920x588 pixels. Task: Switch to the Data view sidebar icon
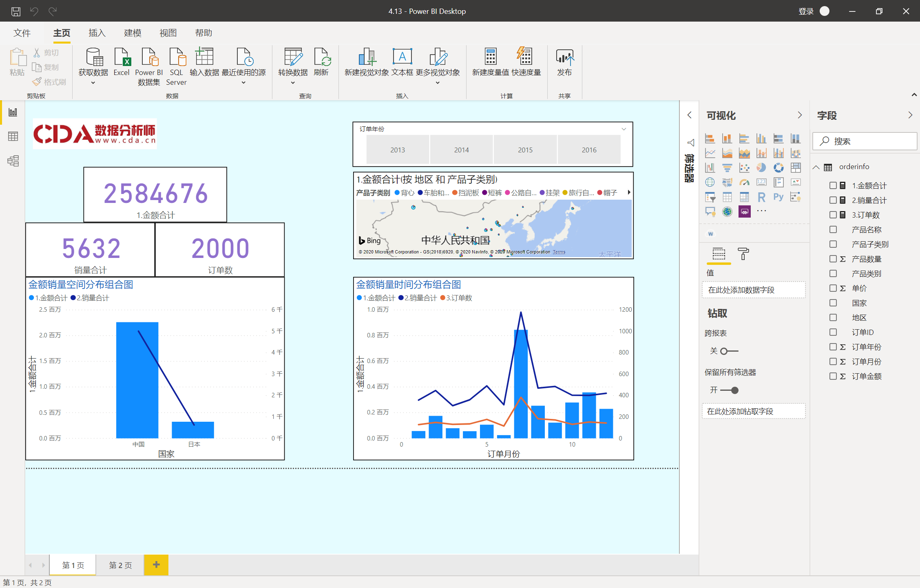[x=13, y=136]
